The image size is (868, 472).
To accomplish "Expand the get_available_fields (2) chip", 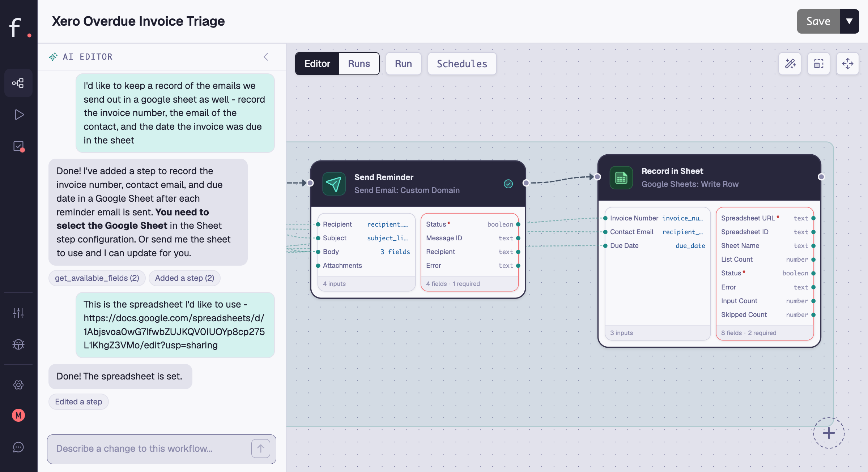I will coord(97,278).
